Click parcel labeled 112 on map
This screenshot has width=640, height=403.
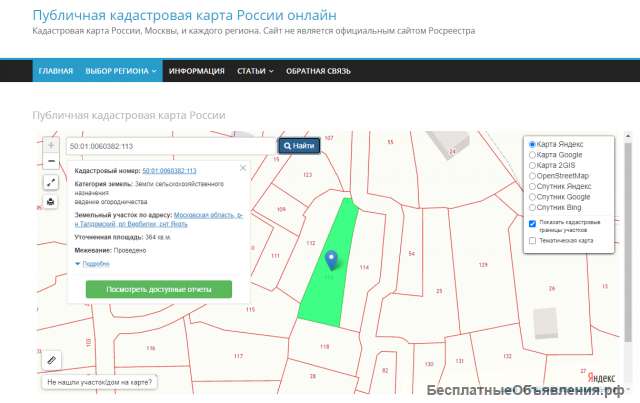[311, 243]
